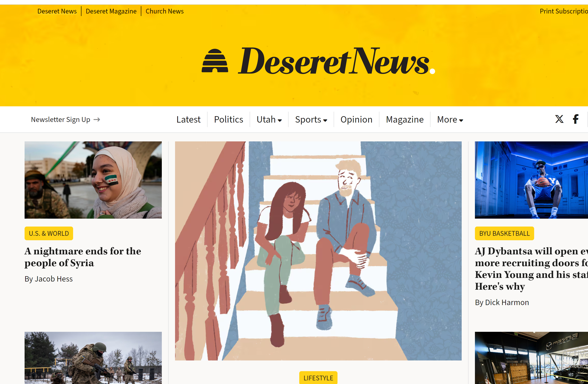Open the More dropdown menu

tap(450, 119)
